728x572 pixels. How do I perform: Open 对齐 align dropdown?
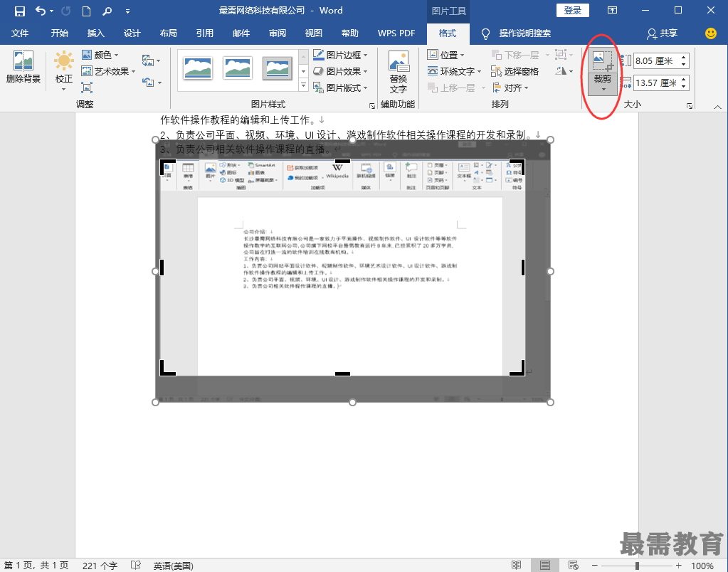[x=510, y=88]
